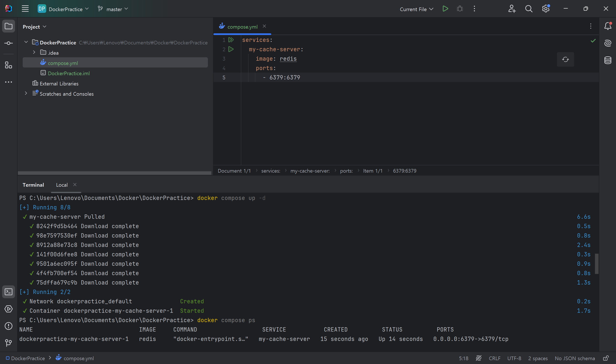Click the No JSON schema status item
The width and height of the screenshot is (616, 364).
575,358
